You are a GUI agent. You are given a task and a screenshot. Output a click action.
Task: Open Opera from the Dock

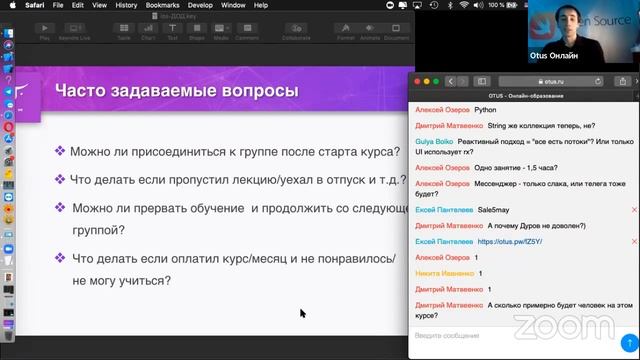point(8,127)
